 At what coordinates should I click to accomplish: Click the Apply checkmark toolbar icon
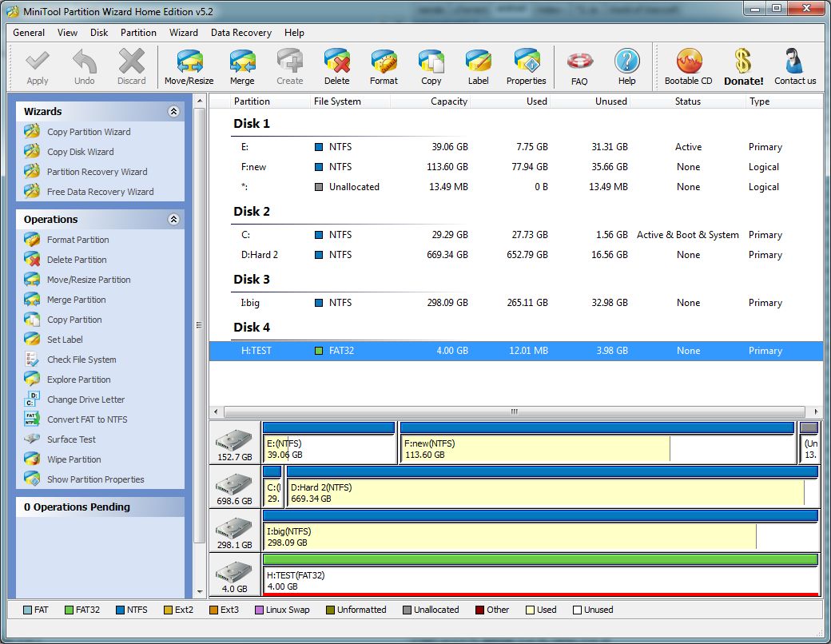pos(37,67)
